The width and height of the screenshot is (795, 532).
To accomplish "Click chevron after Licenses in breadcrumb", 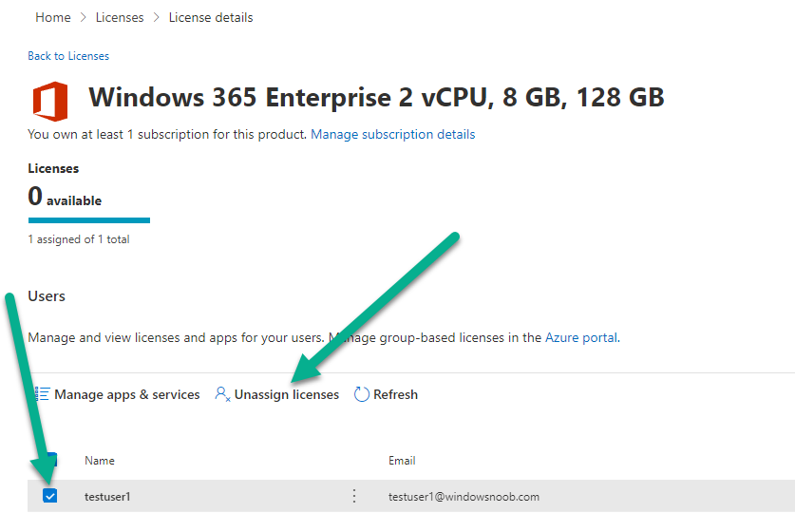I will 156,18.
